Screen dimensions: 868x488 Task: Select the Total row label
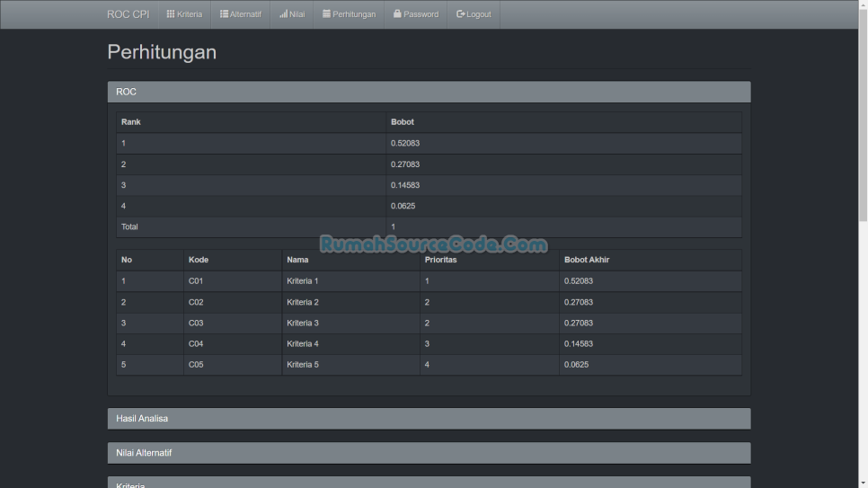click(x=130, y=226)
